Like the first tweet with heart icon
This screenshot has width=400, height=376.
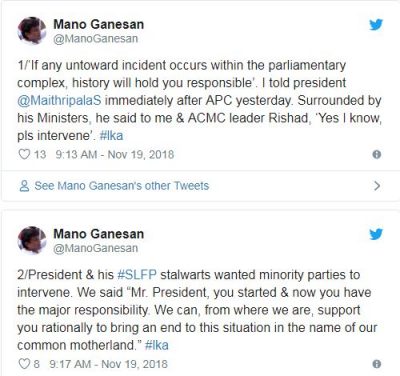click(24, 154)
